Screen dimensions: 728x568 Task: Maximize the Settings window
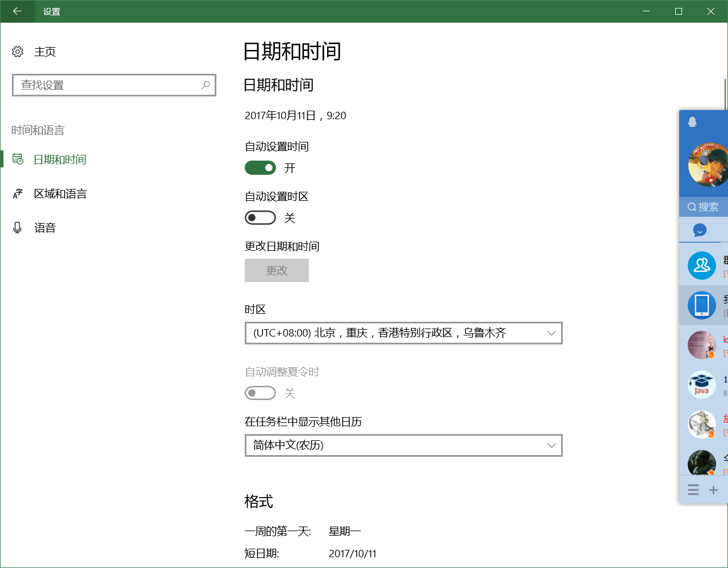coord(678,11)
